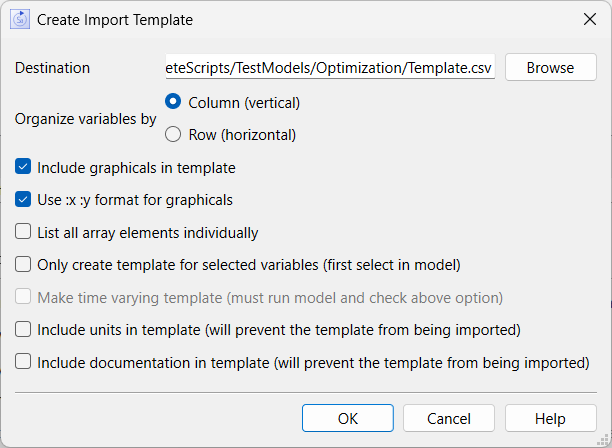Viewport: 612px width, 448px height.
Task: Click the Stella app icon in title bar
Action: tap(20, 20)
